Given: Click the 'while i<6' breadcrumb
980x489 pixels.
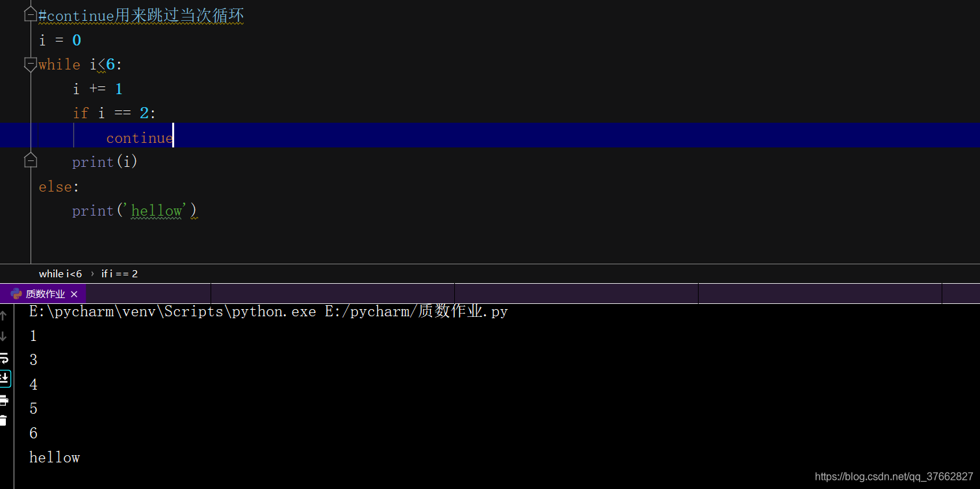Looking at the screenshot, I should point(60,273).
